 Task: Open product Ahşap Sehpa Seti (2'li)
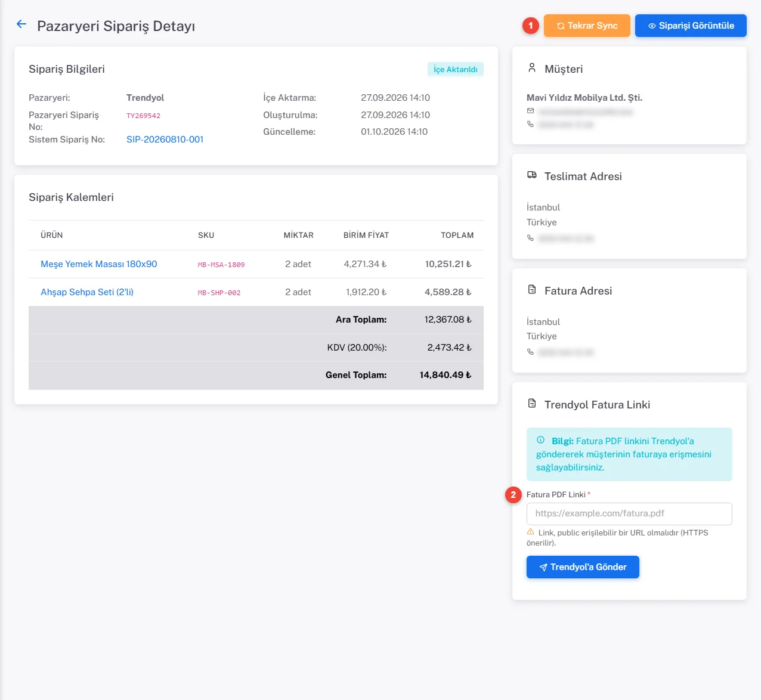tap(87, 292)
